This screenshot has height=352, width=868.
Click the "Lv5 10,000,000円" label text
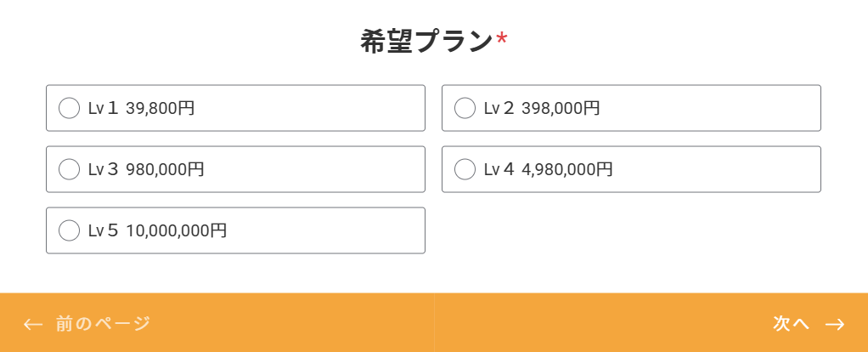[x=157, y=230]
